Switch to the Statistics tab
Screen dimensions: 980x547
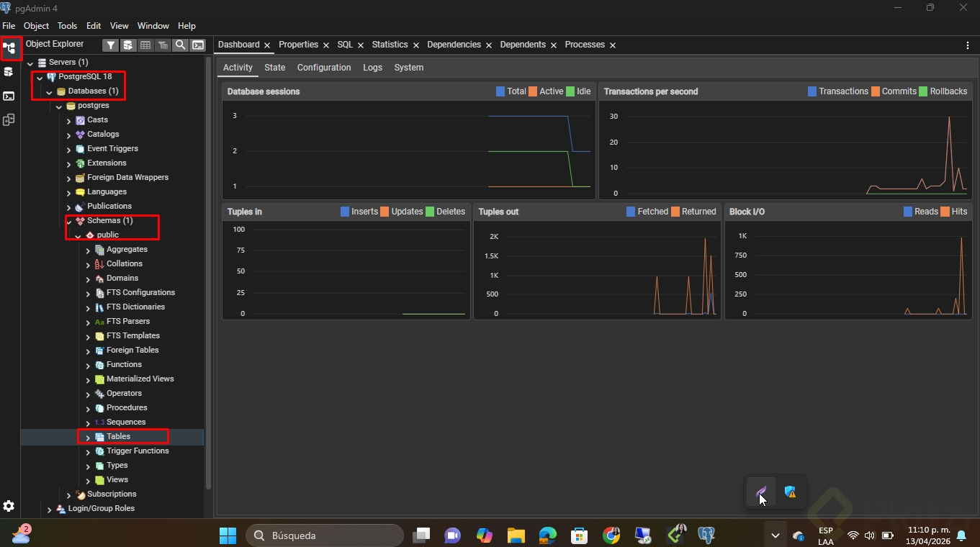pos(390,45)
